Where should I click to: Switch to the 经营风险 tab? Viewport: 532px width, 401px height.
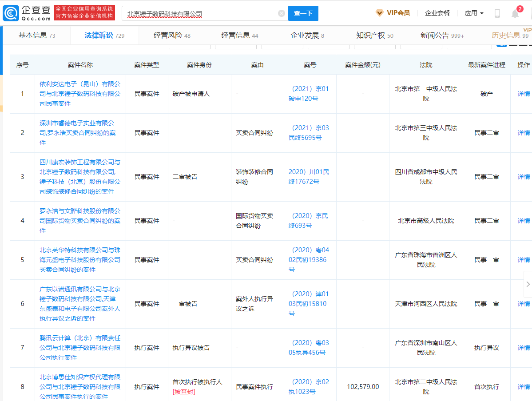172,35
